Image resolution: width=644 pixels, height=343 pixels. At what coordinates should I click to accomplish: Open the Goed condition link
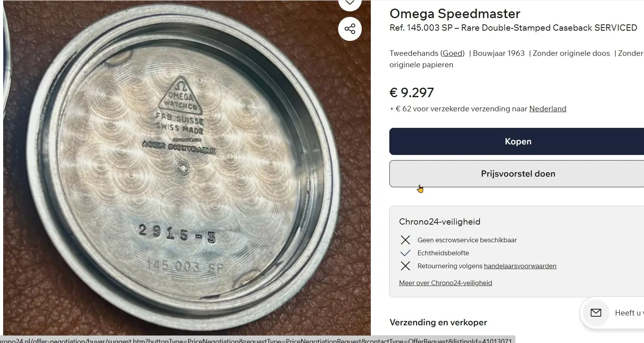452,53
